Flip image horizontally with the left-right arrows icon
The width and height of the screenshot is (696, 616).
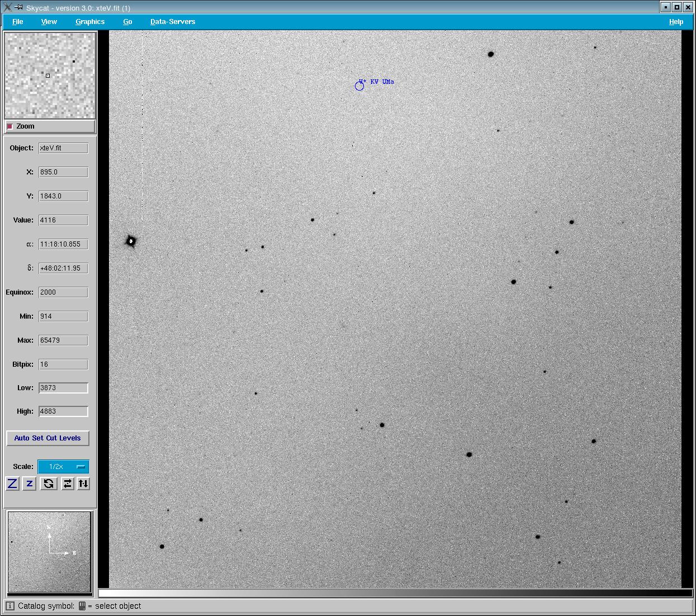[67, 484]
